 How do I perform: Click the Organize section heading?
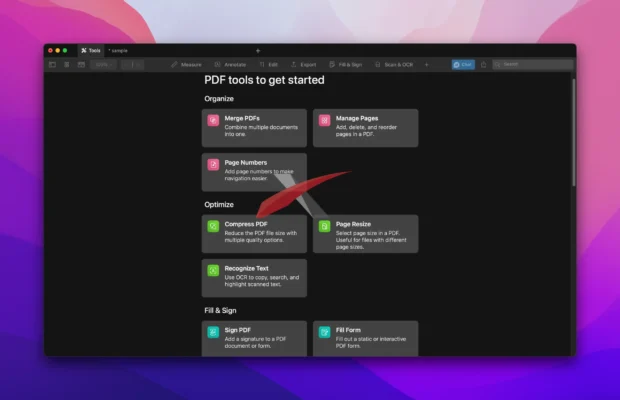click(x=219, y=99)
